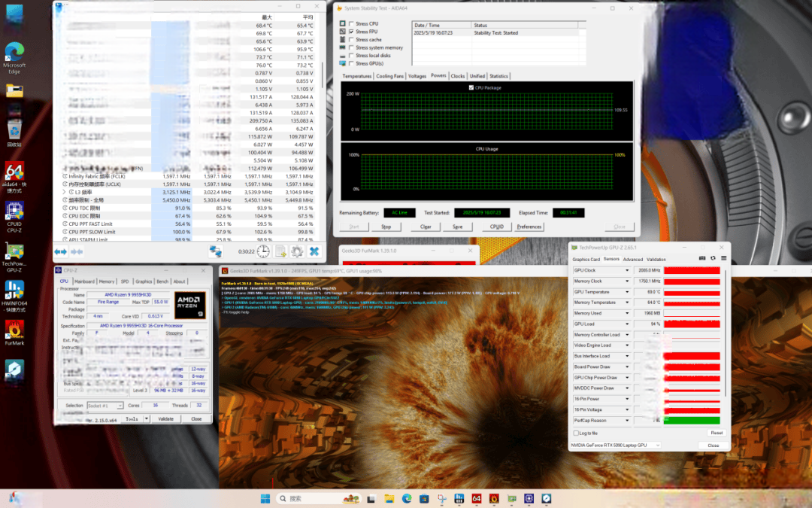
Task: Click the AIDA64 Clear button
Action: coord(426,227)
